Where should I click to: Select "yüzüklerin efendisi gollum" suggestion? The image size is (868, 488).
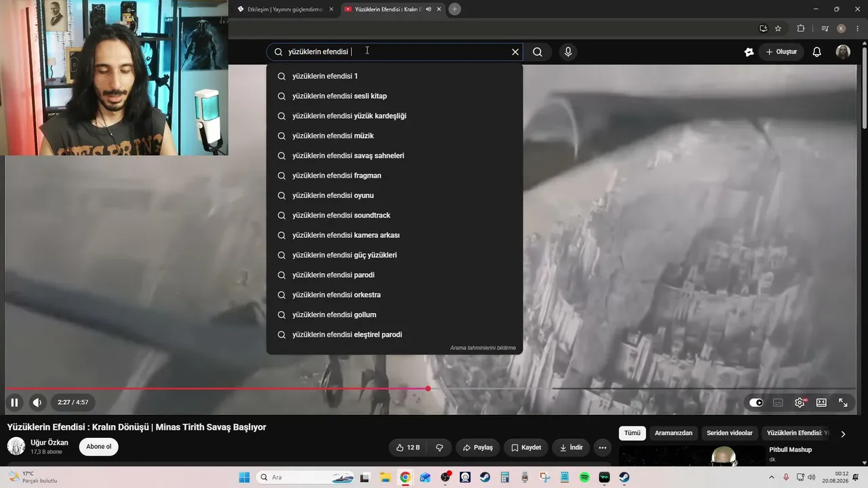click(395, 314)
